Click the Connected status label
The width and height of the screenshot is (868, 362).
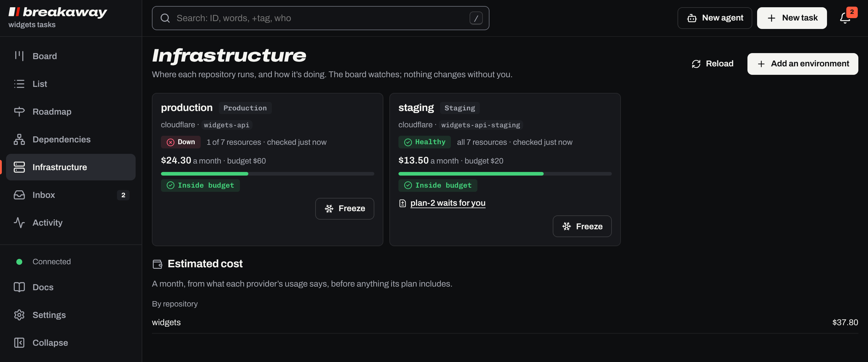click(52, 262)
